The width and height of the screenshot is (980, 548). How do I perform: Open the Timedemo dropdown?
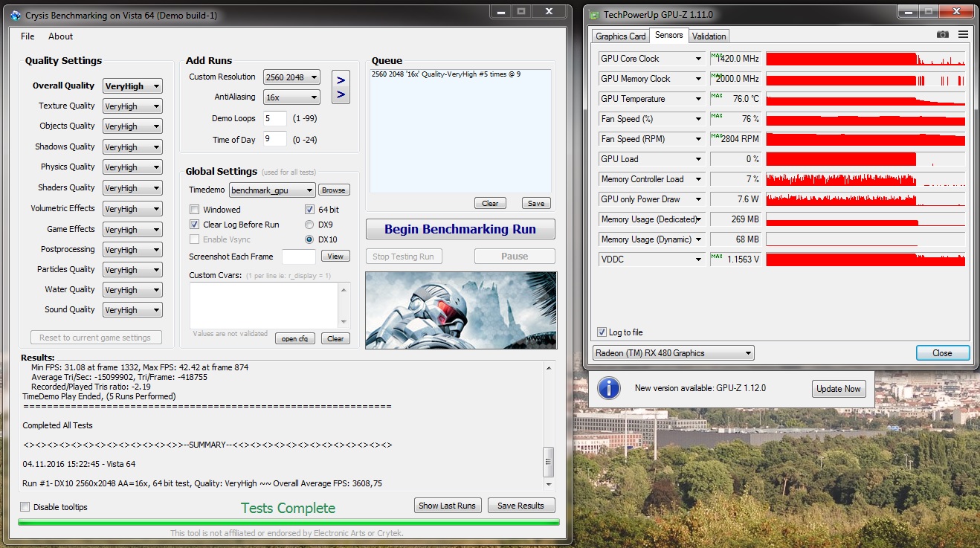272,190
